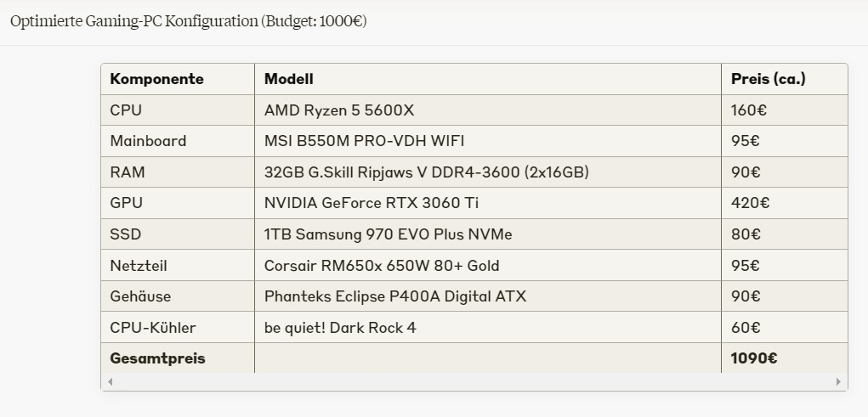Screen dimensions: 868x417
Task: Click the AMD Ryzen 5 5600X cell
Action: tap(488, 110)
